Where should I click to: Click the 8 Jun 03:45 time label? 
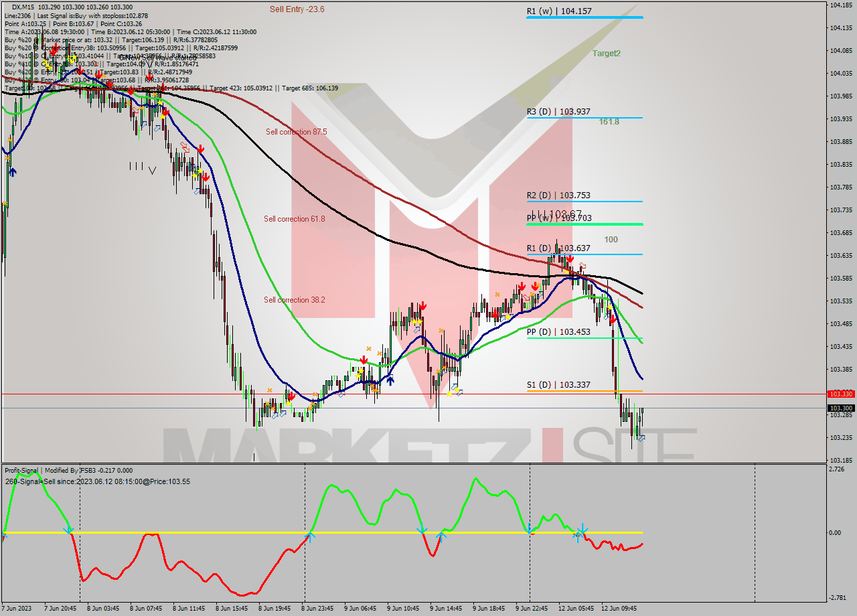tap(103, 609)
